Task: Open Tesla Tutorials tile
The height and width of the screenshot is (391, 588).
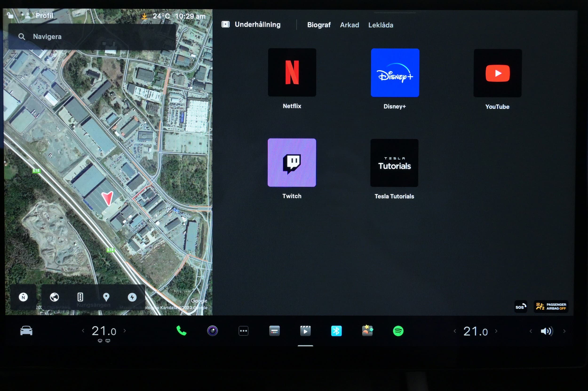Action: point(394,163)
